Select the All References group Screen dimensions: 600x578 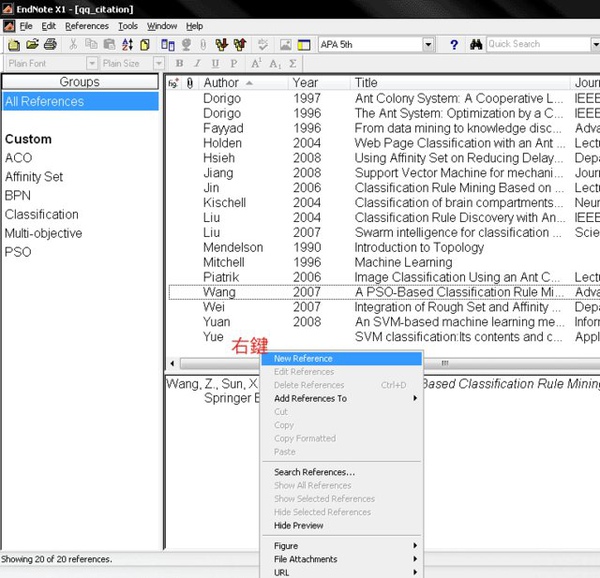click(80, 101)
